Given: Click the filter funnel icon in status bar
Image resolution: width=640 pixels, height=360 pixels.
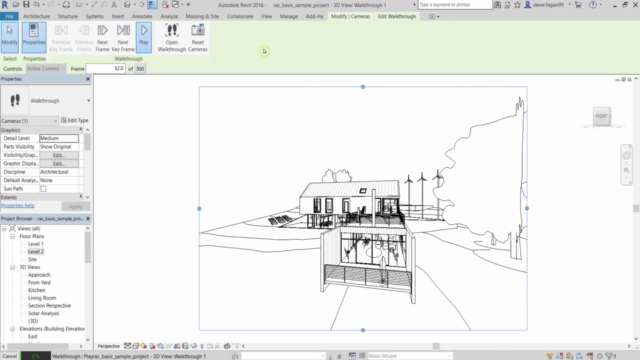Looking at the screenshot, I should click(x=609, y=356).
